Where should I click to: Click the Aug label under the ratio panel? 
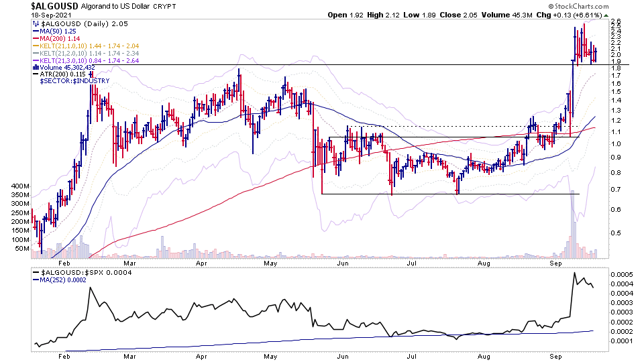coord(484,356)
